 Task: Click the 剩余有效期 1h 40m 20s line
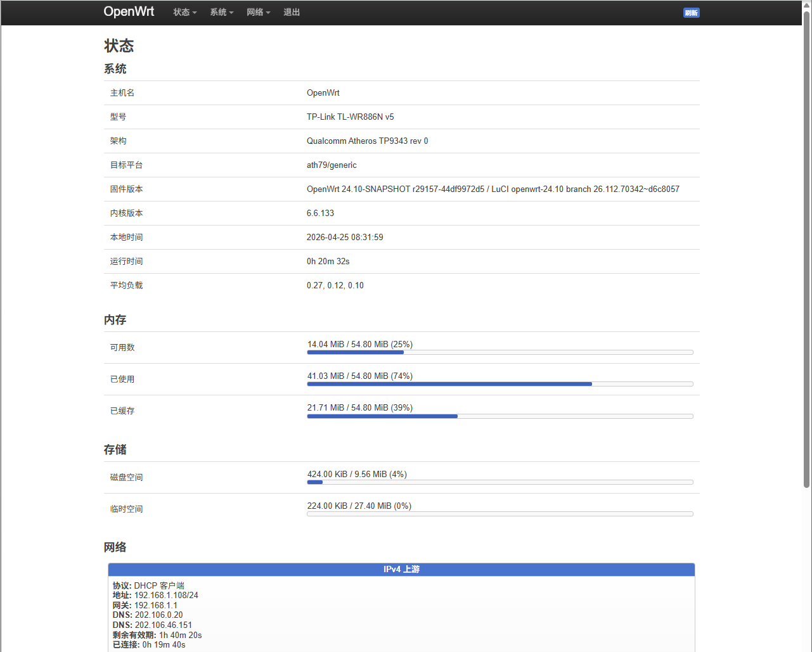(x=157, y=635)
